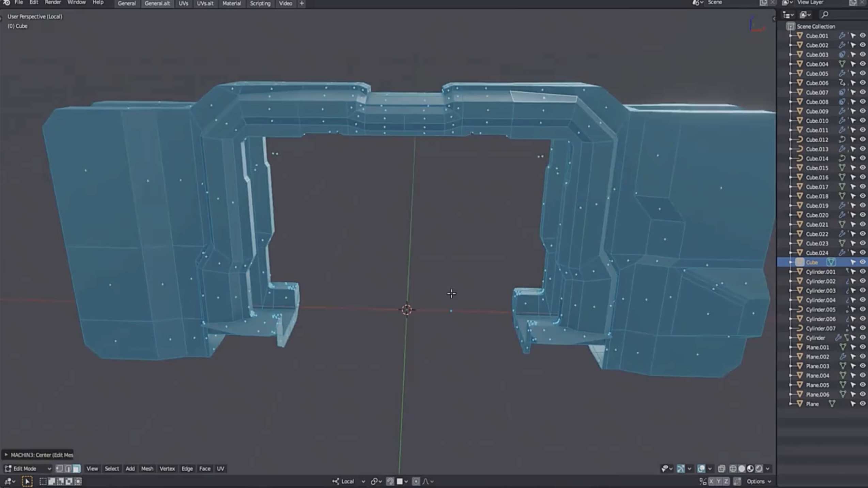Add a new workspace tab
Screen dimensions: 868x488
coord(301,3)
